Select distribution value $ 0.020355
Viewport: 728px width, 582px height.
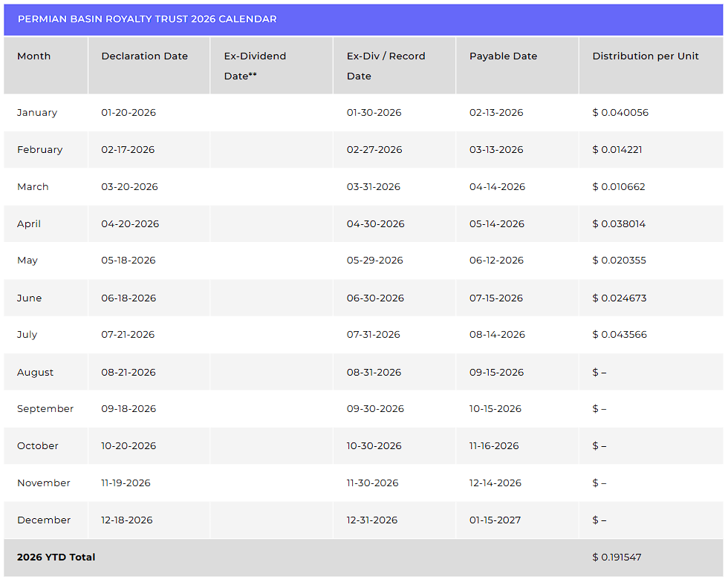[x=620, y=261]
